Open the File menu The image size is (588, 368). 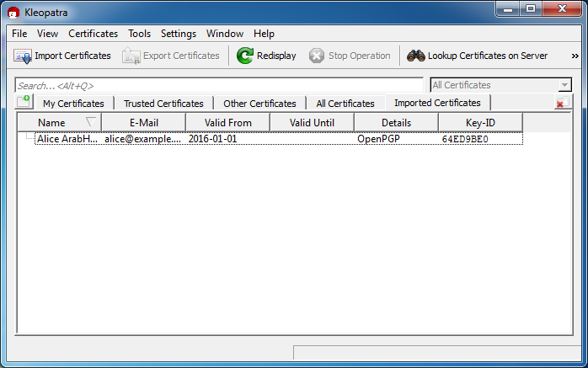point(19,34)
